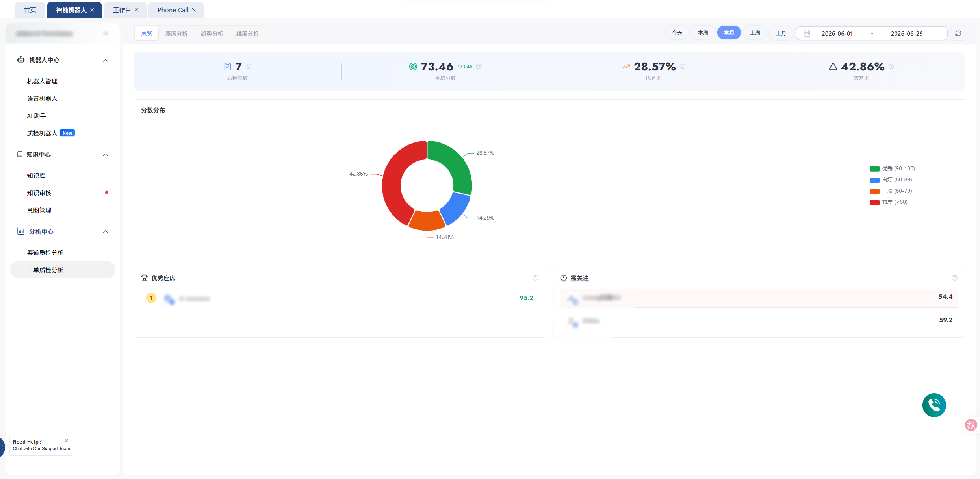Click help icon next to 平均分数 value
The width and height of the screenshot is (980, 479).
(x=479, y=67)
